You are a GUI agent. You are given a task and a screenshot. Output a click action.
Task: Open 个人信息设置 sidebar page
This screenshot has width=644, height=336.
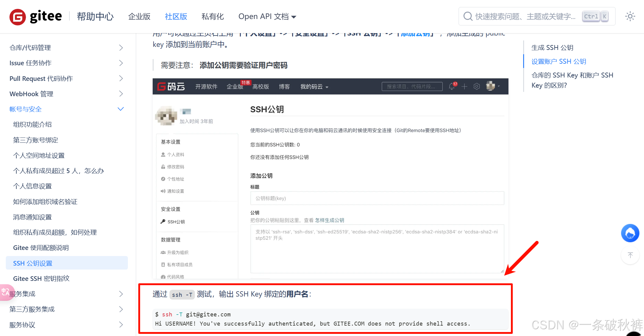[x=32, y=186]
